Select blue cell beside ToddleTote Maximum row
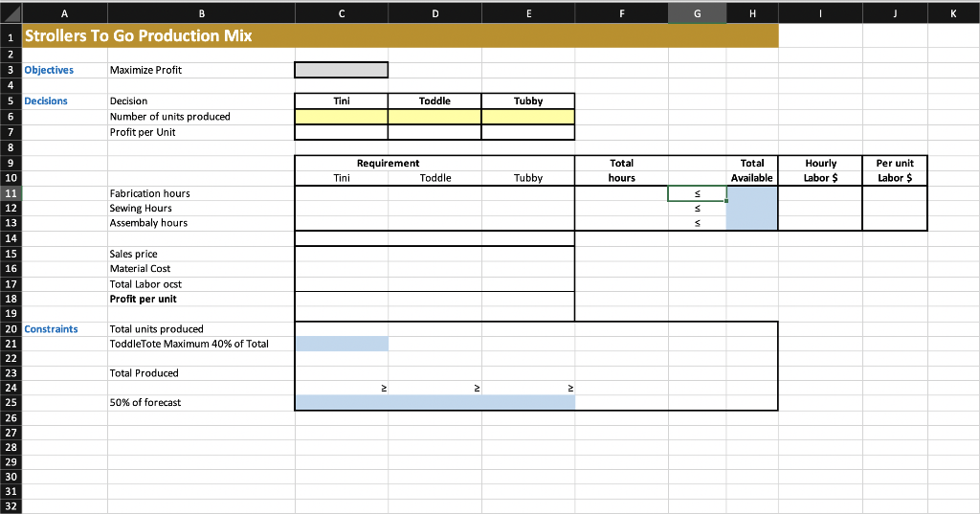The image size is (980, 514). [342, 344]
